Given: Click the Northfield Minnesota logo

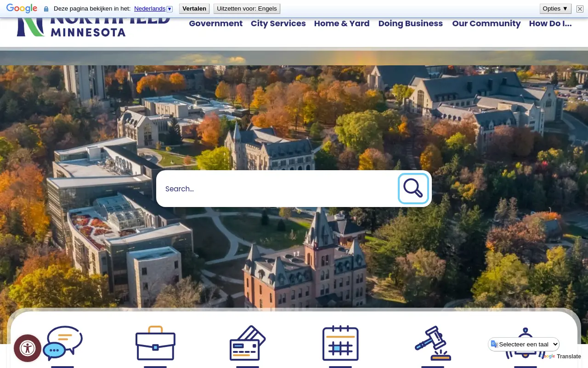Looking at the screenshot, I should pyautogui.click(x=93, y=27).
